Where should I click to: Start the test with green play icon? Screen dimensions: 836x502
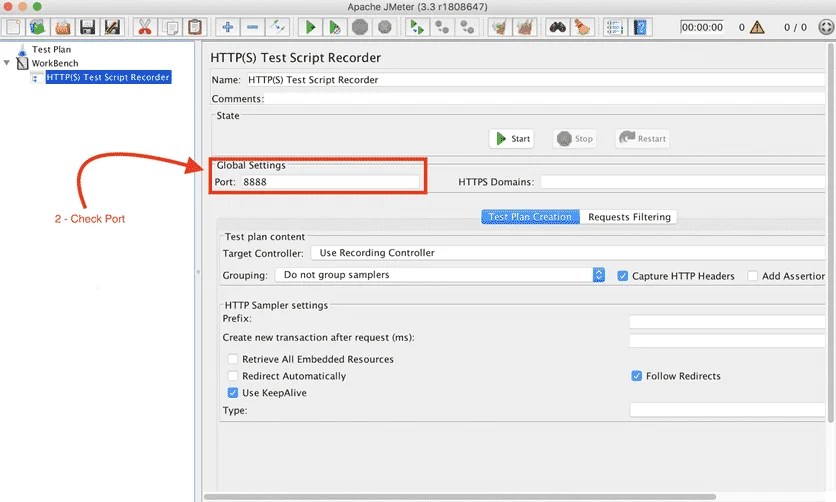(310, 27)
